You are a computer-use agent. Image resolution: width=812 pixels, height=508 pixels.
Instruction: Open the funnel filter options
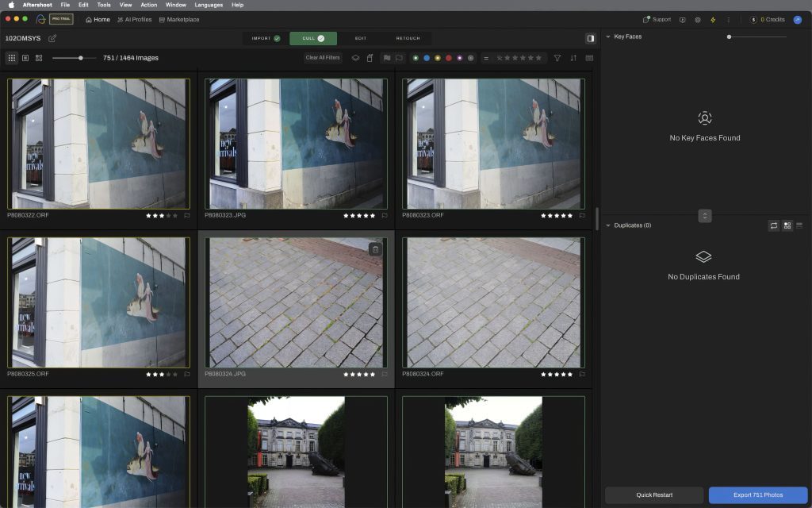pyautogui.click(x=557, y=58)
